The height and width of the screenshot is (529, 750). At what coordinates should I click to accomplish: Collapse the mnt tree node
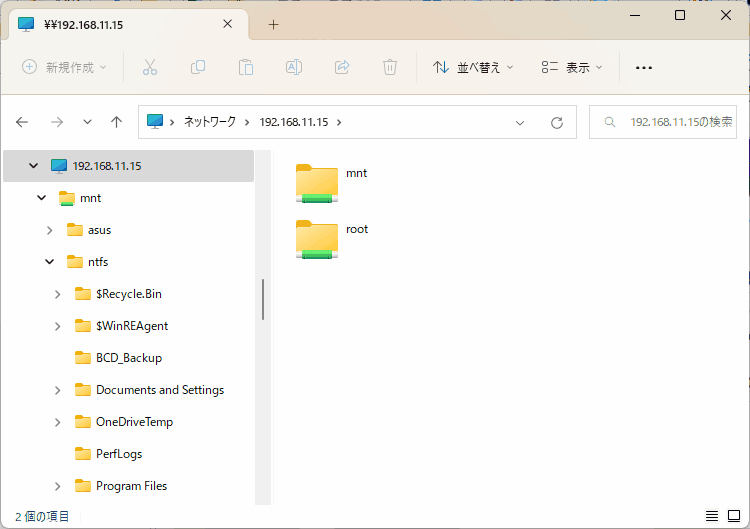42,198
